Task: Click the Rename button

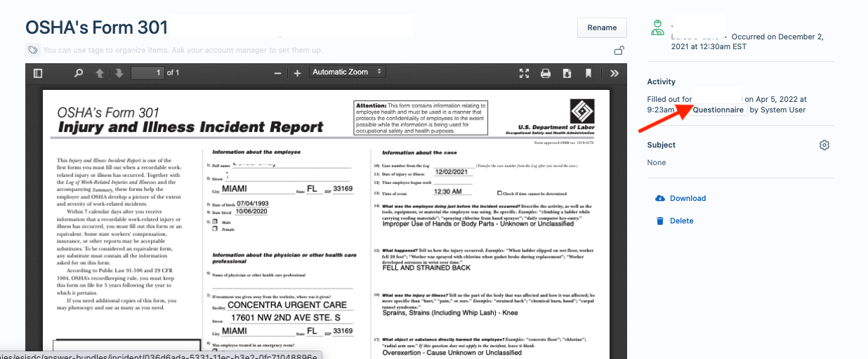Action: pyautogui.click(x=602, y=27)
